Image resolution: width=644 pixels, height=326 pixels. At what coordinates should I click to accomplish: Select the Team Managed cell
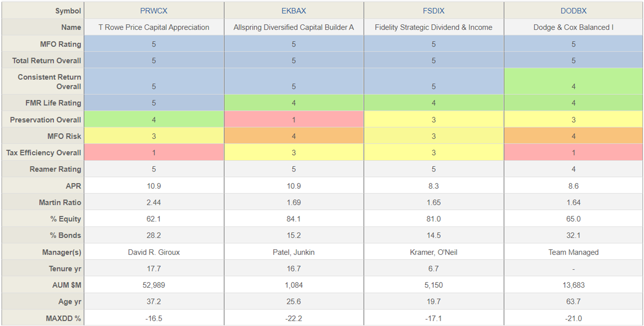coord(573,252)
